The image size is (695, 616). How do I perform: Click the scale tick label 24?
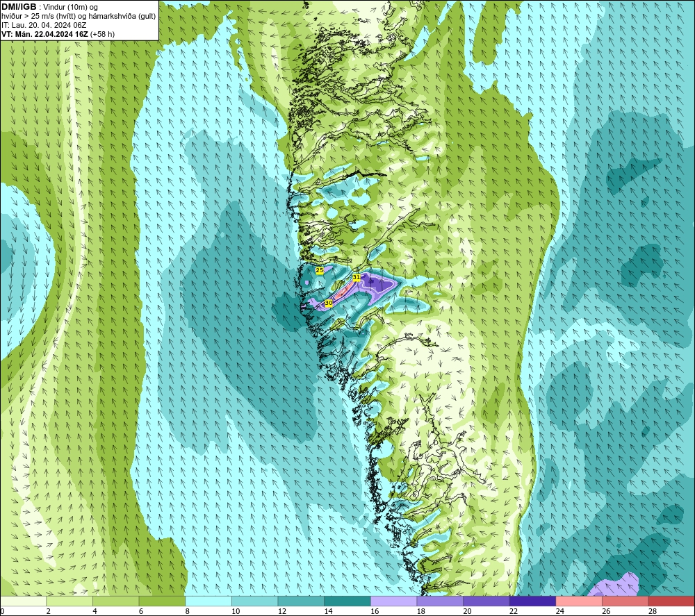(559, 612)
